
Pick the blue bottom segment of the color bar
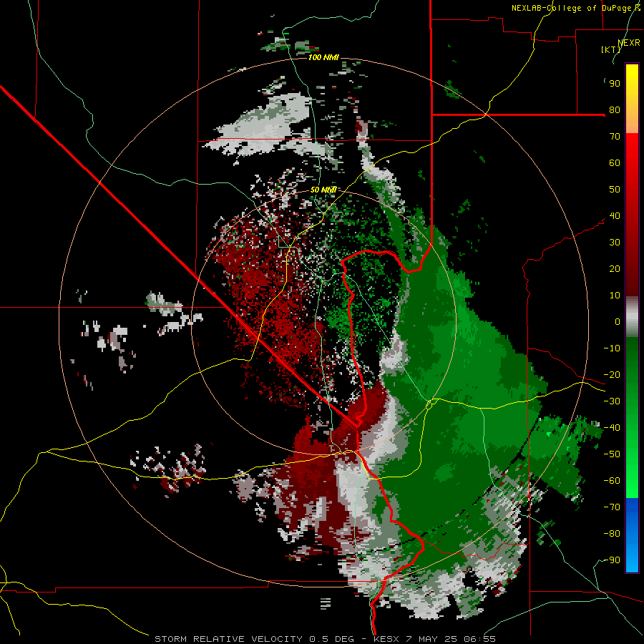pos(632,535)
